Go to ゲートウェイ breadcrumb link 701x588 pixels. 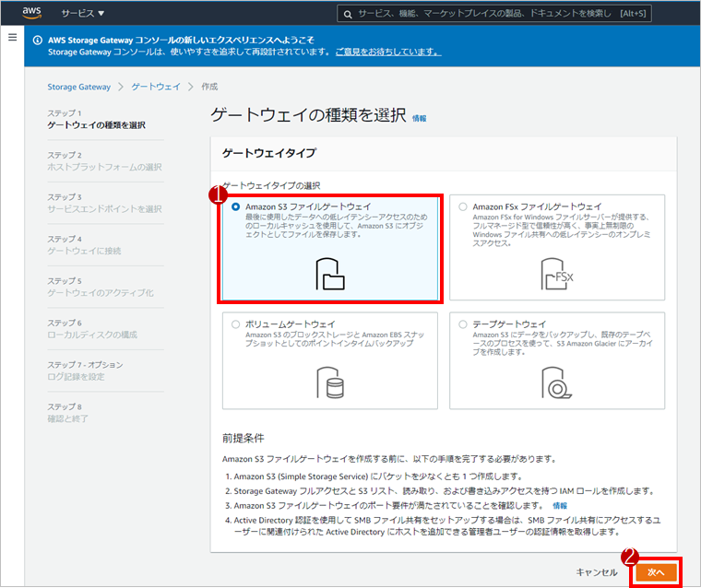(x=156, y=87)
